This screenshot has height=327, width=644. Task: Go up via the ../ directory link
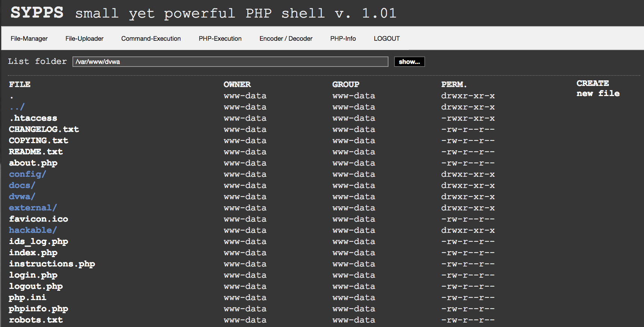click(17, 107)
